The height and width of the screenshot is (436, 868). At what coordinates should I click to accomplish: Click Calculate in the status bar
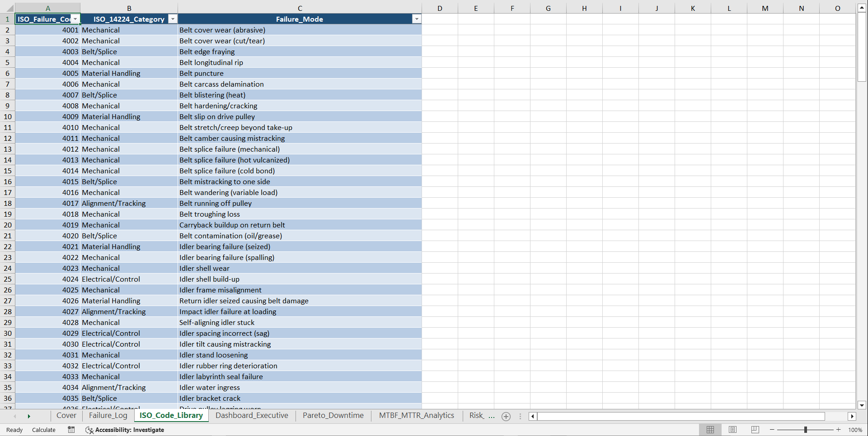point(43,430)
